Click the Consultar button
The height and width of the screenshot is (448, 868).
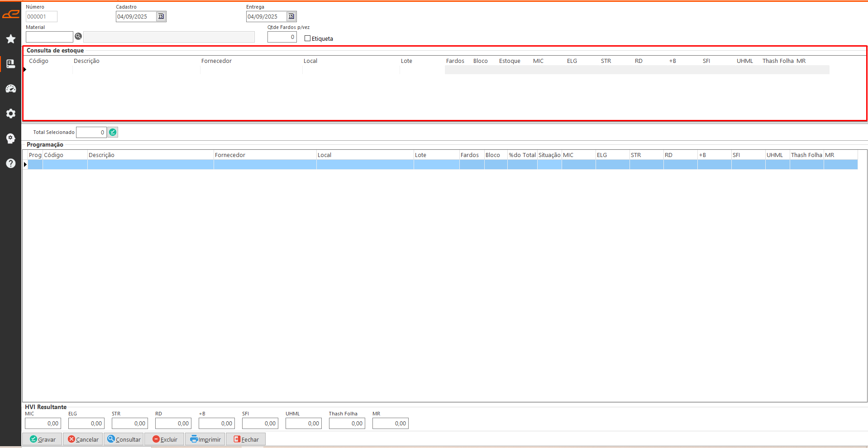click(124, 439)
